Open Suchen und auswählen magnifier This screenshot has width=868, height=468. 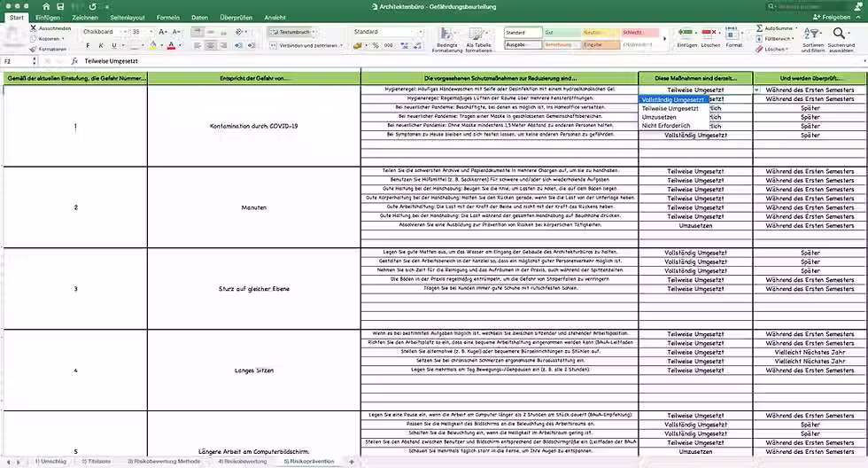coord(841,40)
